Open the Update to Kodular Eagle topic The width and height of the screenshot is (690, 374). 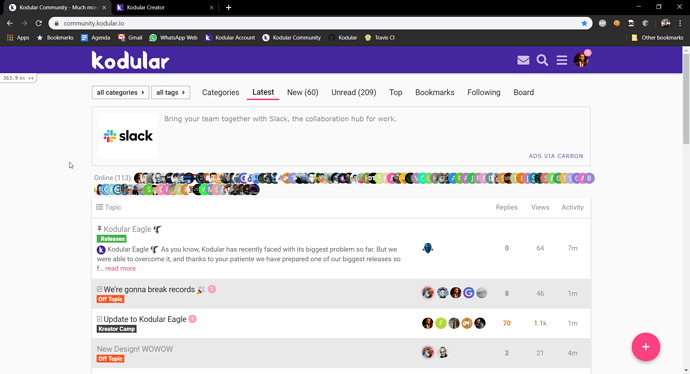pos(145,319)
